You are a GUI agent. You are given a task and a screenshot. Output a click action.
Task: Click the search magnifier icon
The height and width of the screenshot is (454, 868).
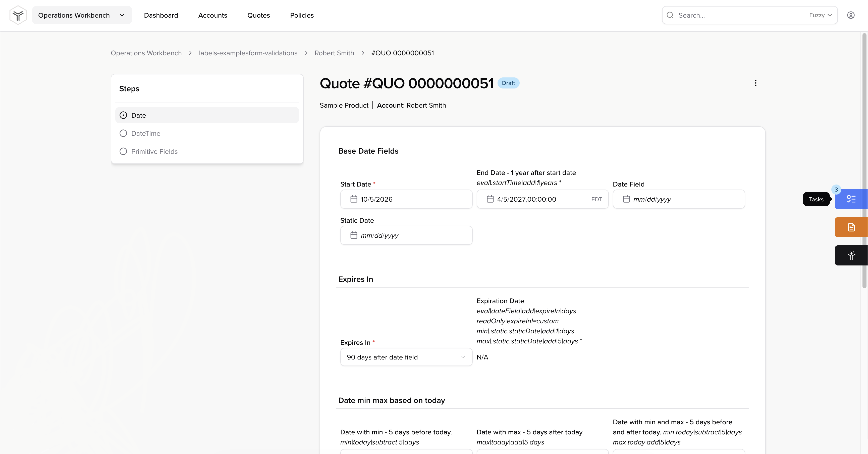coord(670,15)
